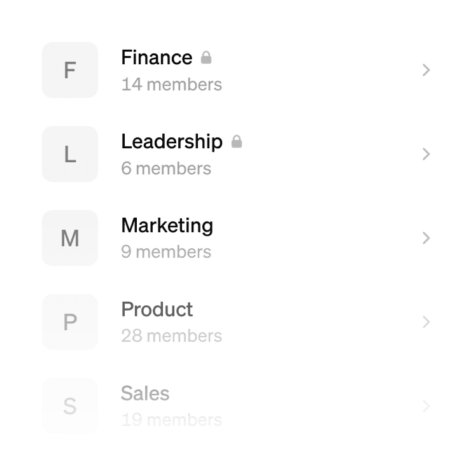The image size is (476, 476).
Task: Click the lock icon beside Finance
Action: (206, 58)
